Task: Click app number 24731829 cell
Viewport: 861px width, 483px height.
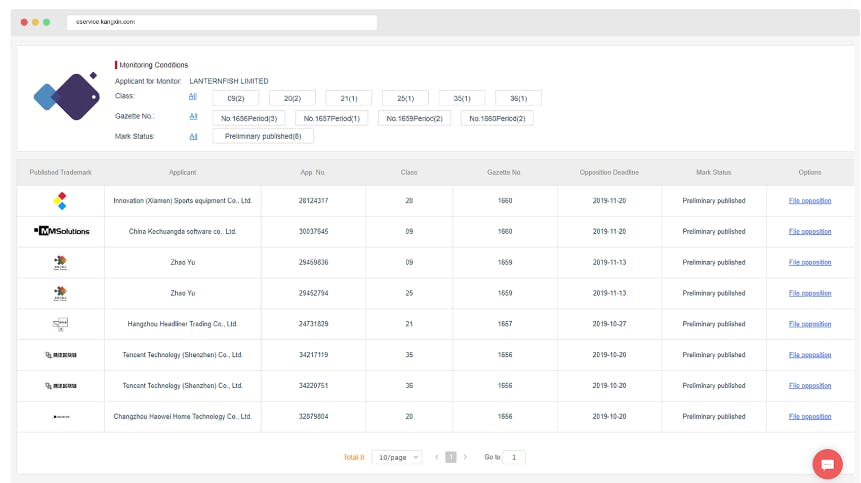Action: [314, 324]
